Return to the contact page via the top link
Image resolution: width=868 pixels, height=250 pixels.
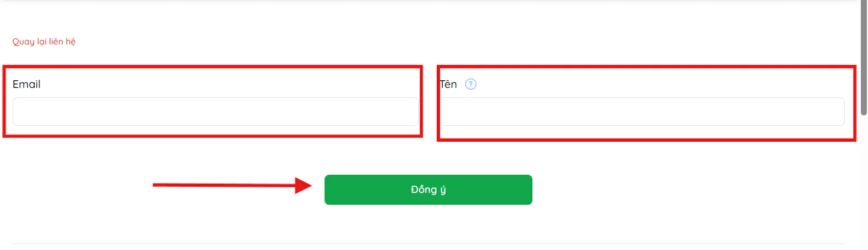[44, 42]
